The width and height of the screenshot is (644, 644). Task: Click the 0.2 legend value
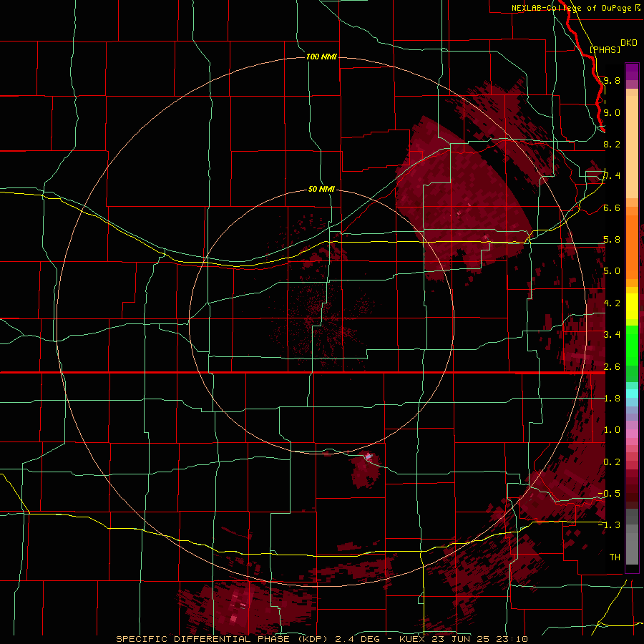click(x=612, y=462)
